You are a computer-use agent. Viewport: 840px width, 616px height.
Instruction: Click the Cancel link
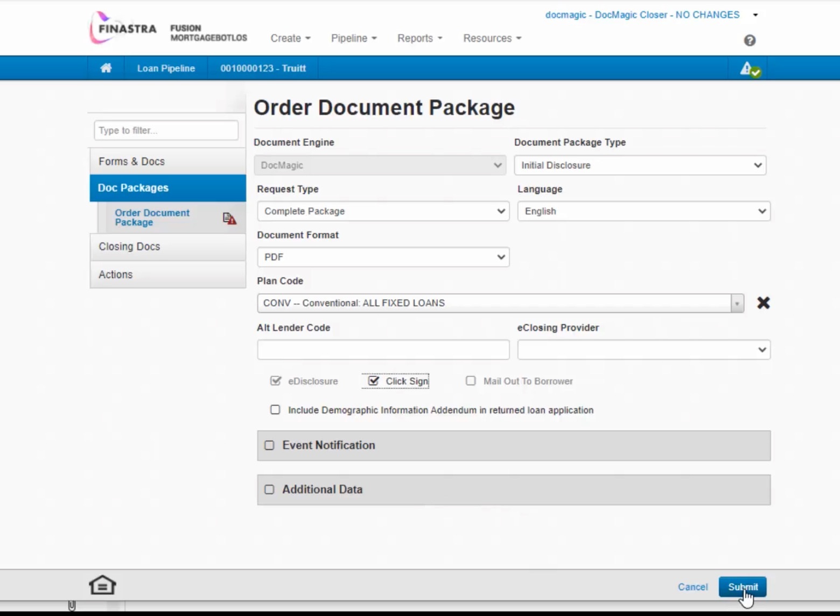(692, 587)
